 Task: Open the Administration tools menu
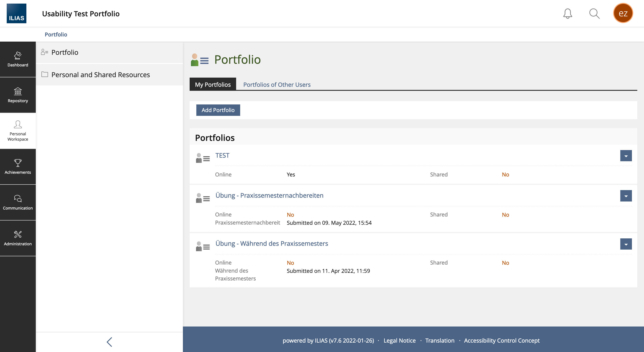pyautogui.click(x=18, y=238)
